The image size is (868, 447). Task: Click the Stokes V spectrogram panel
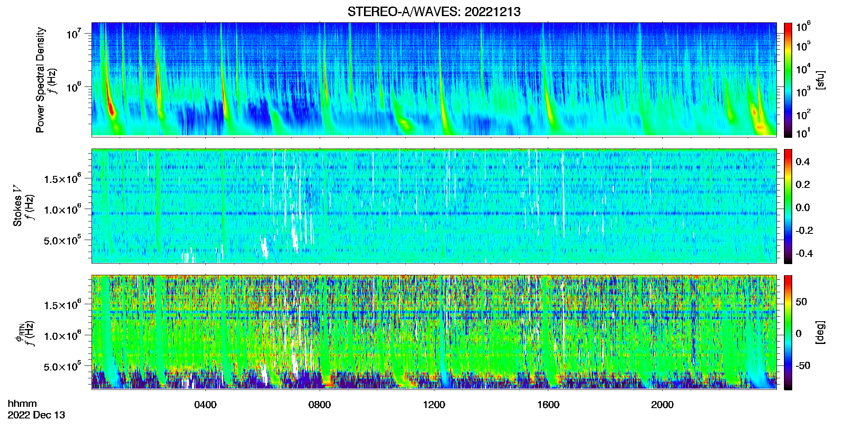(x=434, y=206)
